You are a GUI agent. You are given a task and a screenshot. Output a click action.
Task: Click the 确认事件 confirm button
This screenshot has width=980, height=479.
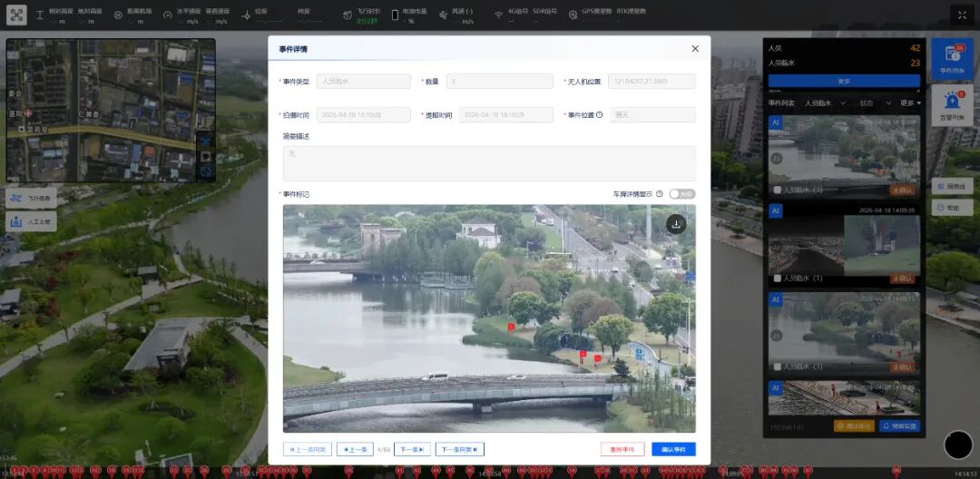coord(673,449)
